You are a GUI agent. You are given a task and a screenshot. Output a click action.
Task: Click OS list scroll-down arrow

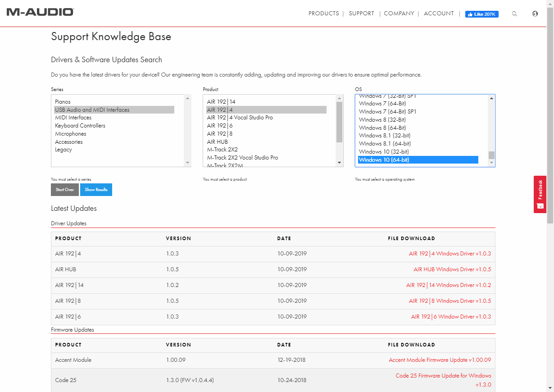(491, 163)
